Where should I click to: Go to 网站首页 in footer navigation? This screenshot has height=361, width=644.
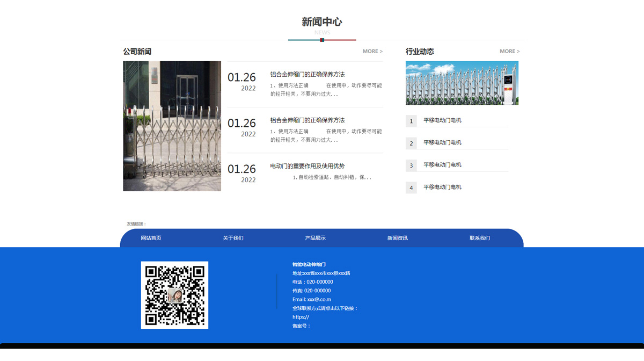click(151, 238)
